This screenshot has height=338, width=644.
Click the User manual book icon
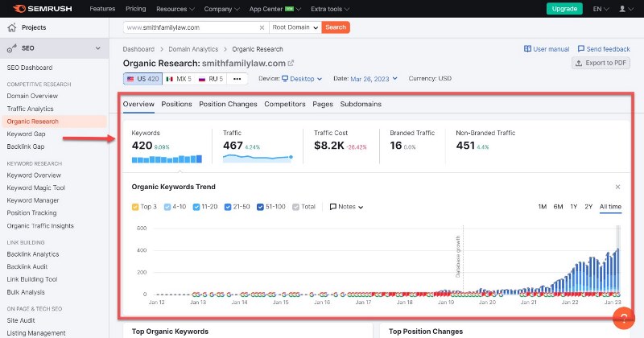pyautogui.click(x=527, y=49)
